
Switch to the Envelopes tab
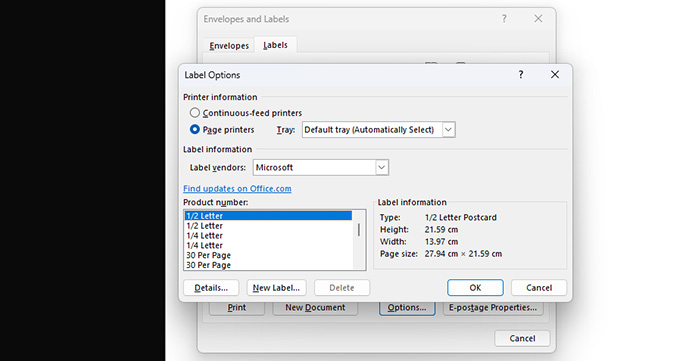tap(229, 46)
